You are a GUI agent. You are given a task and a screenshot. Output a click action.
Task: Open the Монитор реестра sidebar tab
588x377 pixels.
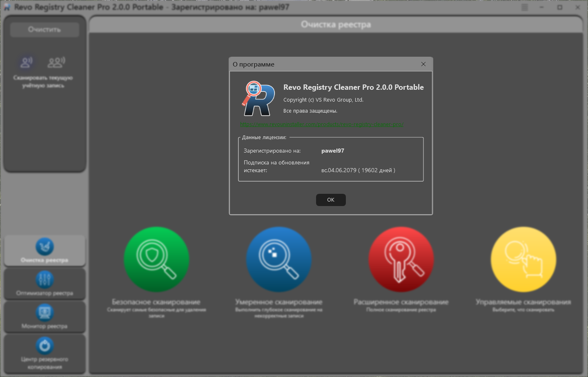point(45,317)
